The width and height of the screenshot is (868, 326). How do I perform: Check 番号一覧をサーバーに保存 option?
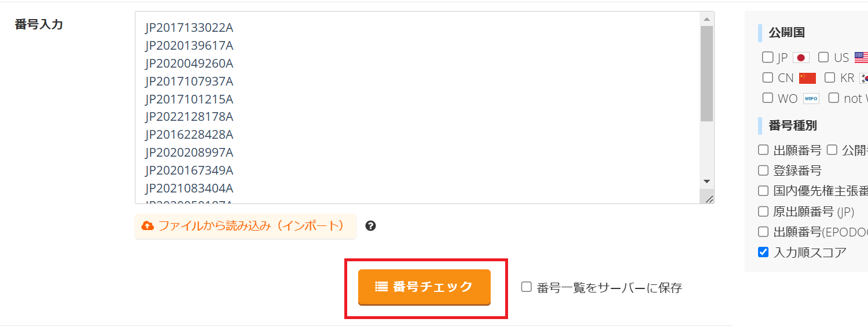(x=527, y=287)
